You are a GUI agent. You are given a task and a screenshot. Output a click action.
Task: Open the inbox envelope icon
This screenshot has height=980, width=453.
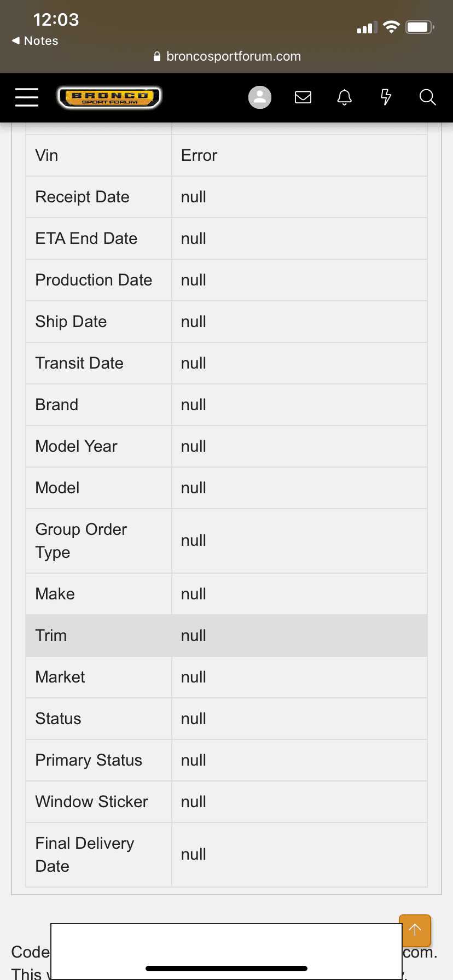coord(303,97)
